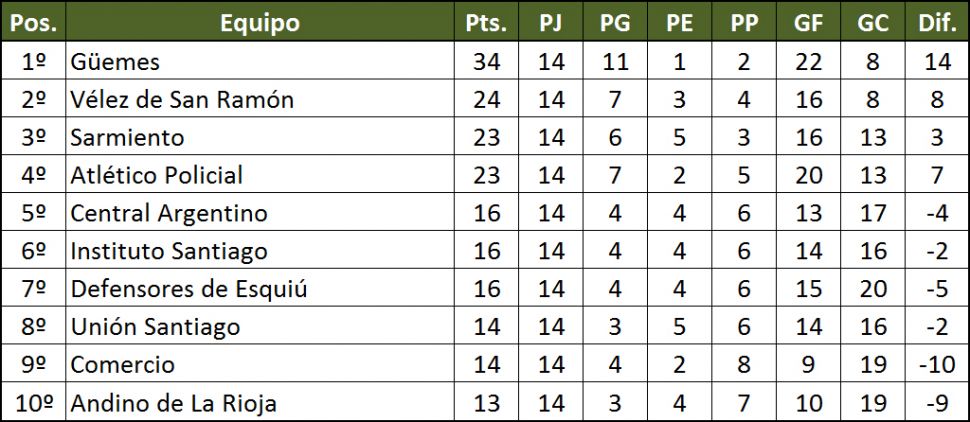
Task: Select Defensores de Esquiú team cell
Action: (188, 290)
